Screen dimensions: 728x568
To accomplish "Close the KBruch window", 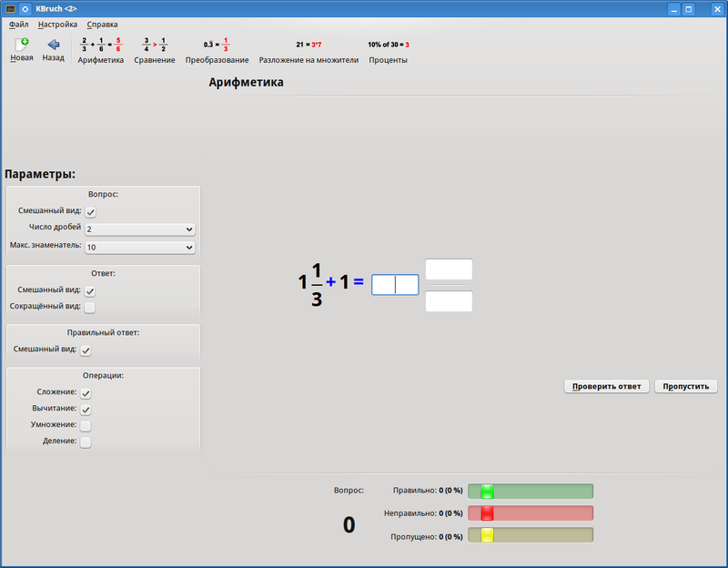I will point(717,9).
